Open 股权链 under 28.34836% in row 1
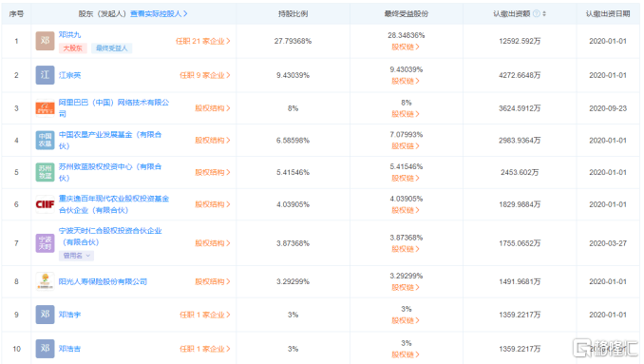 coord(406,47)
